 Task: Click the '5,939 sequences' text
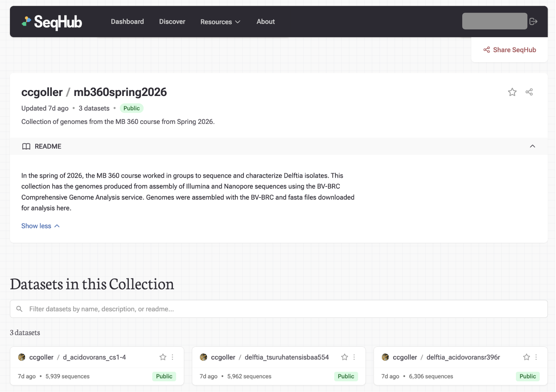pyautogui.click(x=68, y=376)
